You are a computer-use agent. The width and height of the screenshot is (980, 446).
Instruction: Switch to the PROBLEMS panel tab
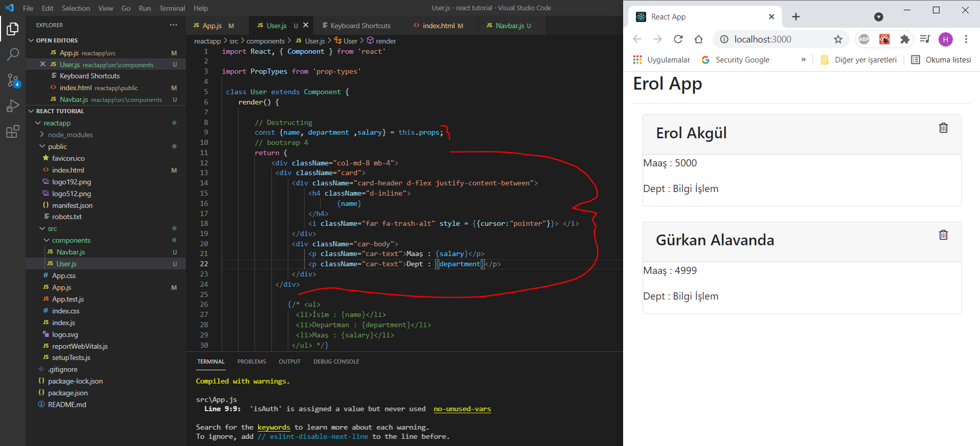tap(251, 362)
